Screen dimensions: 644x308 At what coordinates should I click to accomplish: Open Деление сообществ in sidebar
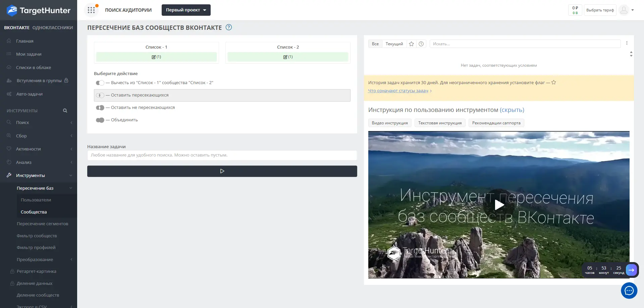[x=38, y=295]
